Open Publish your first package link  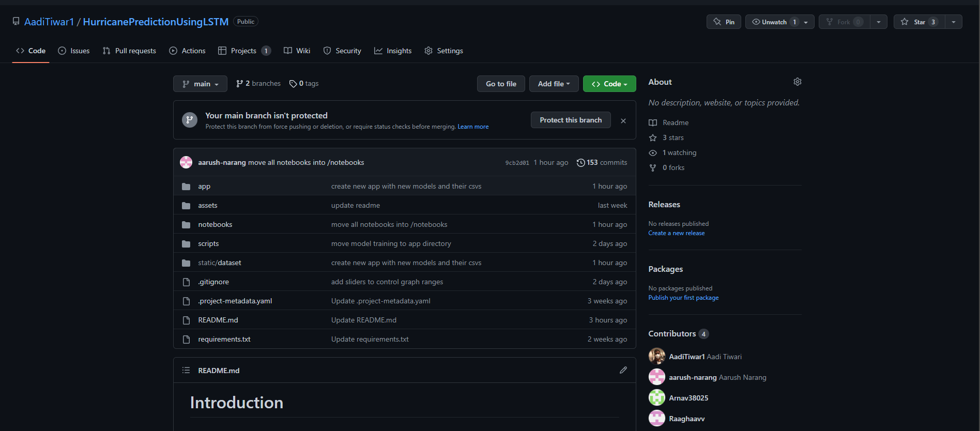[x=683, y=298]
